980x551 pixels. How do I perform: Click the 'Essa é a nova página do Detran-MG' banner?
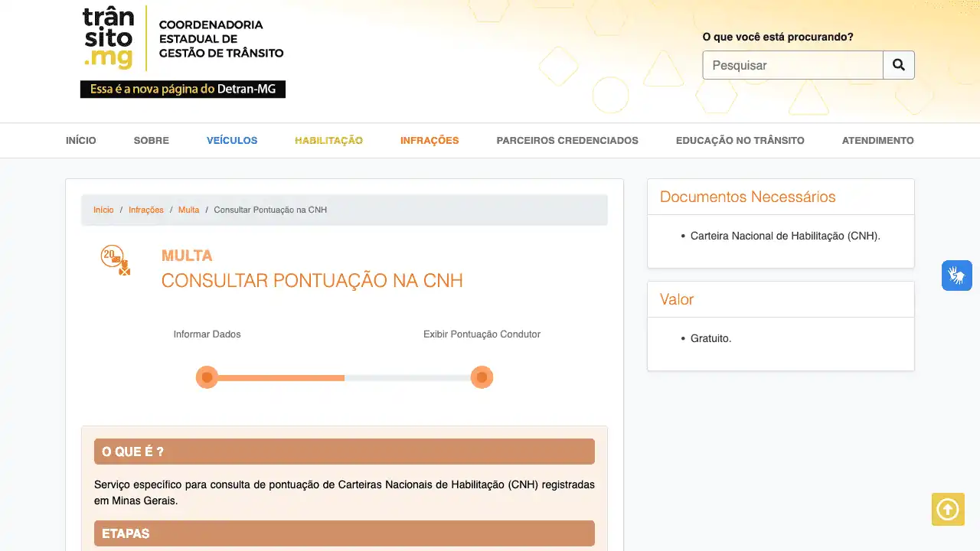coord(183,90)
